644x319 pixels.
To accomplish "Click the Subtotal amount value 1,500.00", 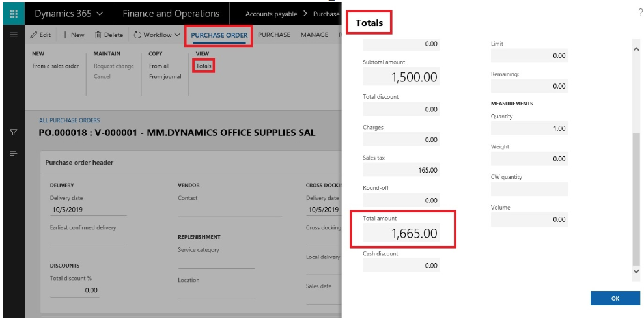I will point(401,76).
